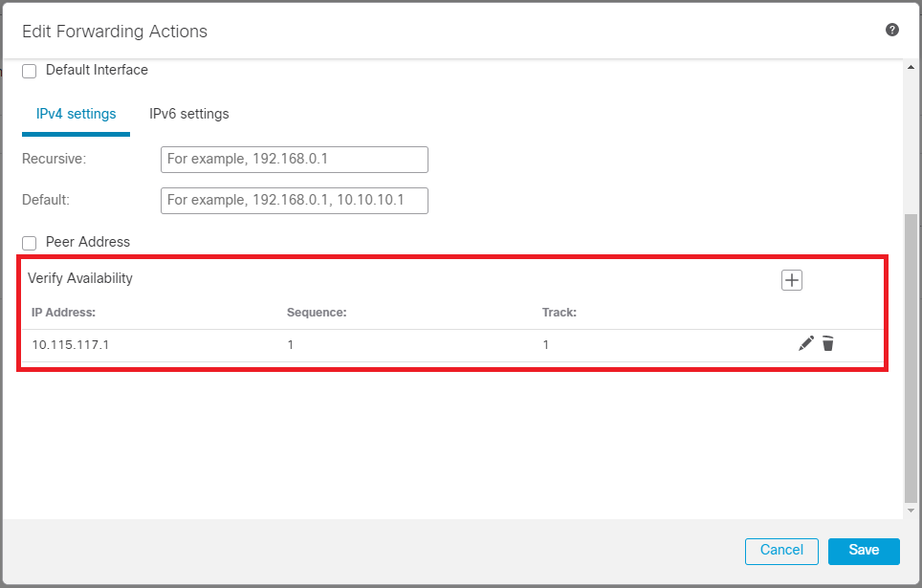The width and height of the screenshot is (922, 588).
Task: Select the 10.115.117.1 IP address cell
Action: [71, 345]
